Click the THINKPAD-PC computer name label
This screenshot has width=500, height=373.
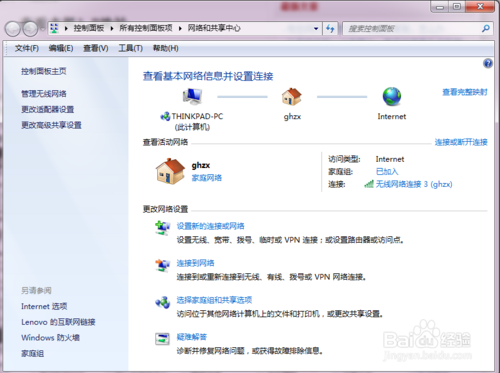click(x=197, y=117)
